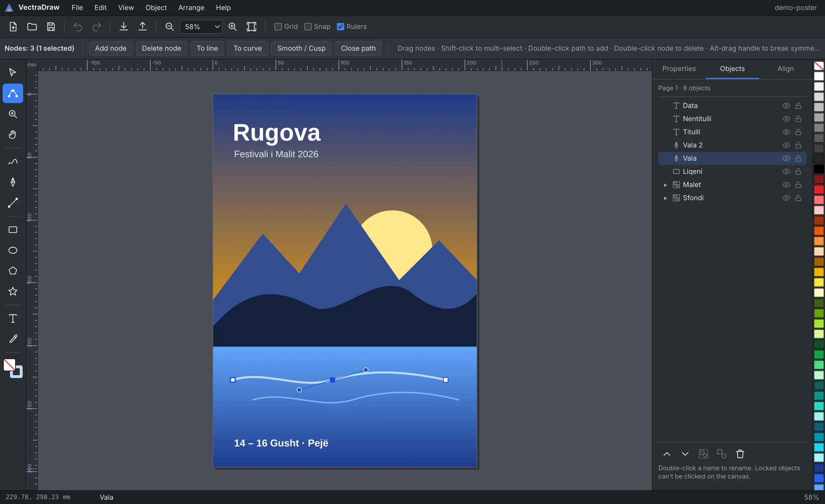
Task: Click the Smooth / Cusp button
Action: 301,48
